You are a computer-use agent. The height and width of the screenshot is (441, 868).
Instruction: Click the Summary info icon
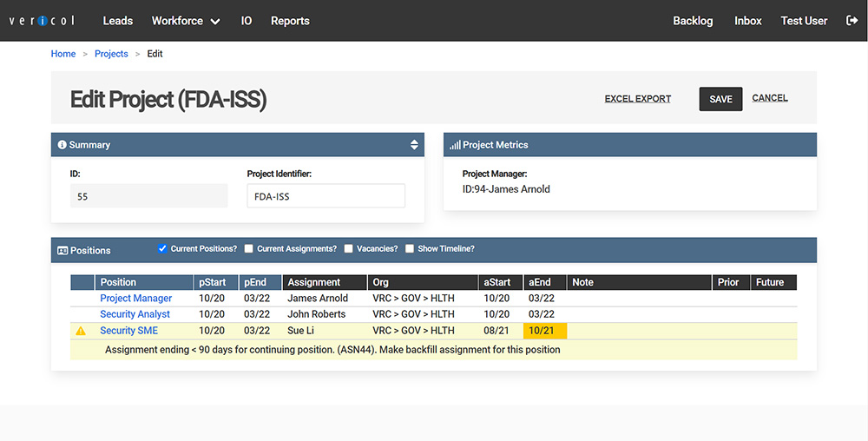tap(62, 145)
